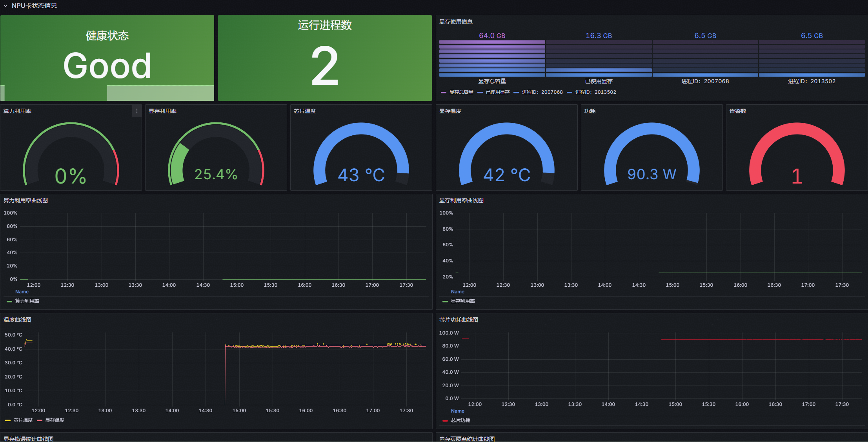The height and width of the screenshot is (442, 868).
Task: Open the 温度曲线图 panel title menu
Action: tap(17, 320)
